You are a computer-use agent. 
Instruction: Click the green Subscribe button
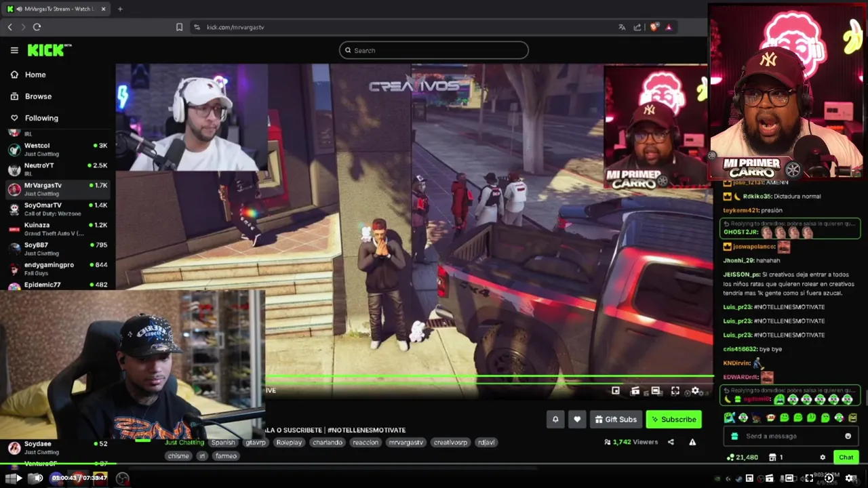click(673, 420)
